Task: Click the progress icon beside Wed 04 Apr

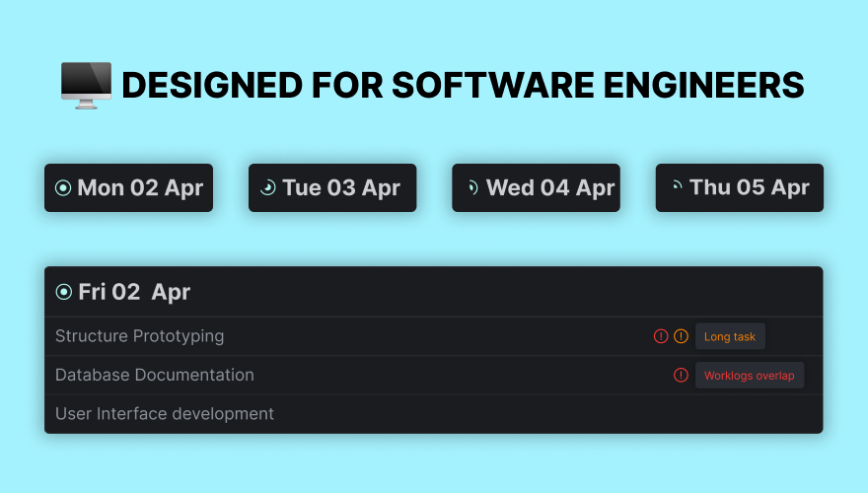Action: pos(471,187)
